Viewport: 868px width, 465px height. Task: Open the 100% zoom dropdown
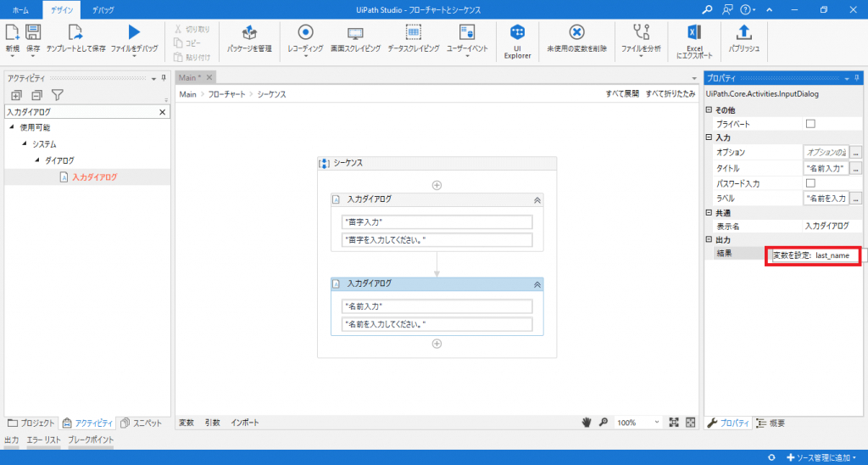657,423
